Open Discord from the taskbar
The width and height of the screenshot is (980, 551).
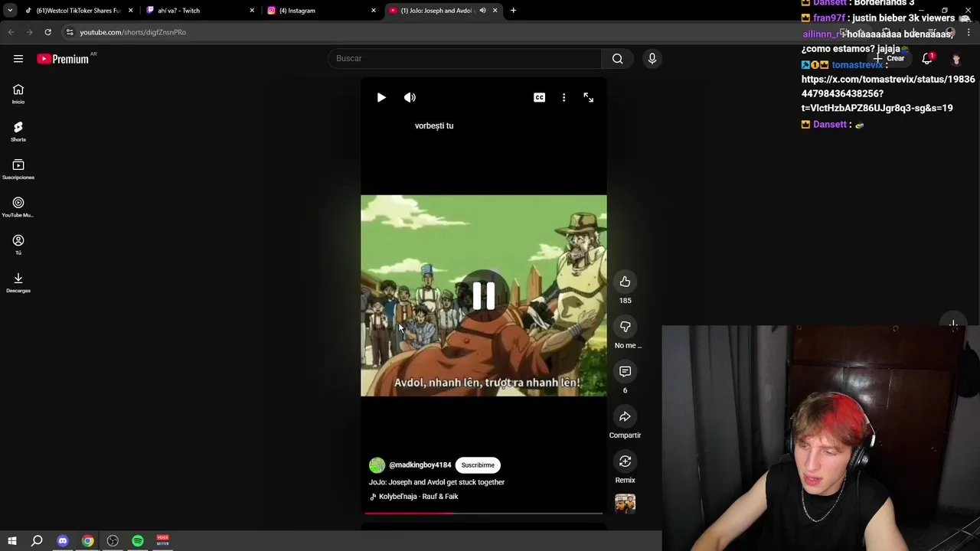pos(63,541)
